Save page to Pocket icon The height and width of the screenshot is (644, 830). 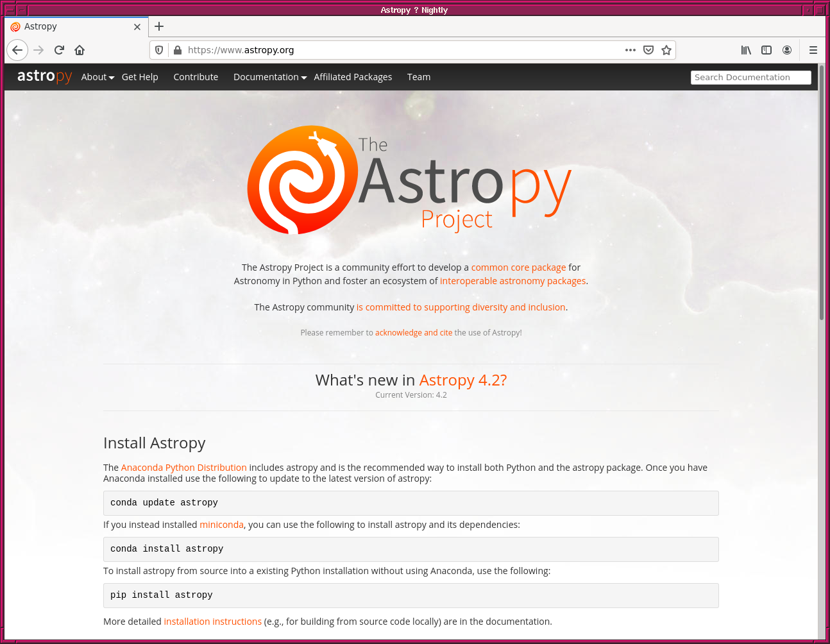click(648, 50)
